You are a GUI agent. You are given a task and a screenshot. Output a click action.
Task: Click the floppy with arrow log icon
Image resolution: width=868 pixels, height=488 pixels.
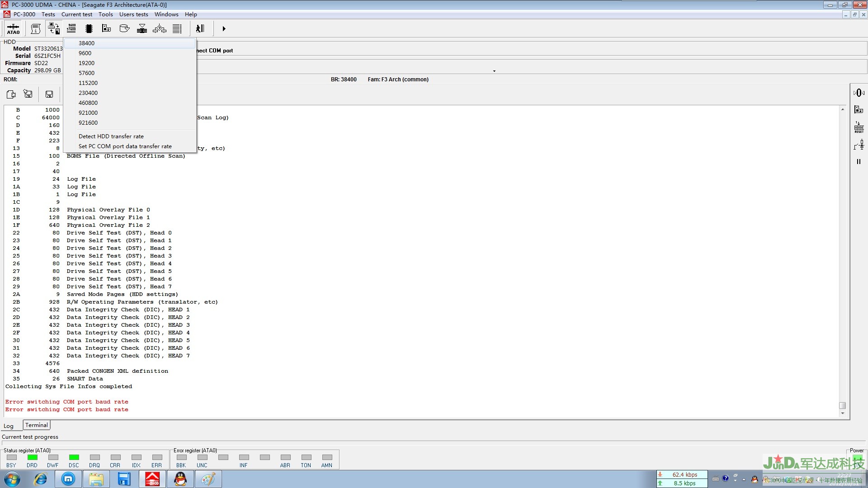(28, 94)
